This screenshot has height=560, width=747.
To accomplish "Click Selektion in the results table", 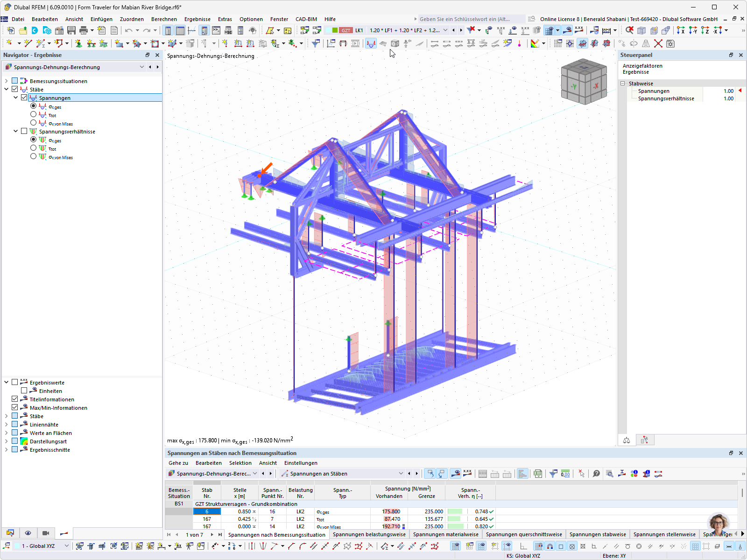I will coord(240,462).
